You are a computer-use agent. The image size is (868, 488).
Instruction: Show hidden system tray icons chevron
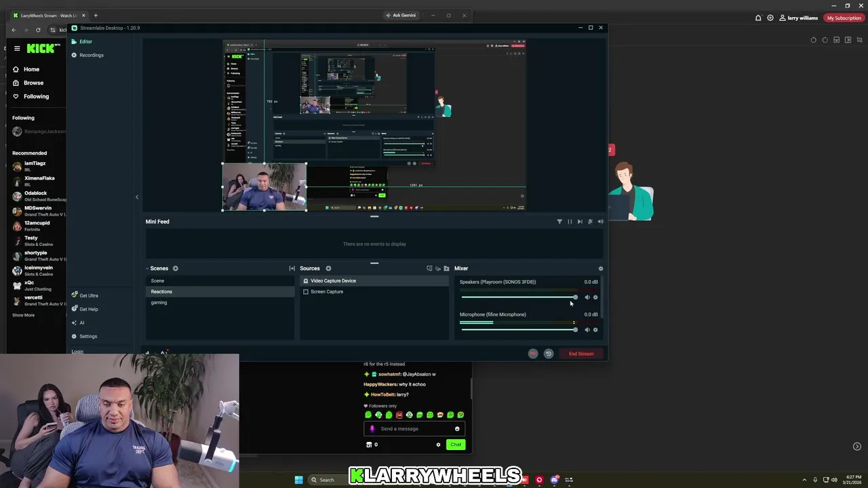(x=805, y=480)
